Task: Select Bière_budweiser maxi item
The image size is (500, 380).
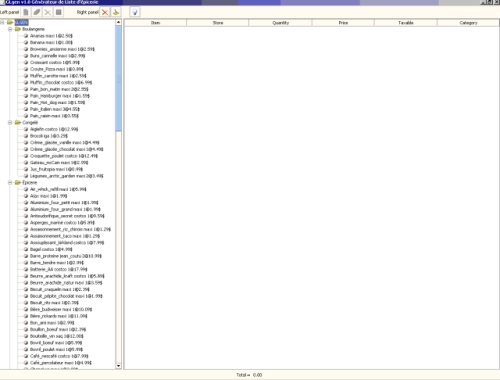Action: point(61,309)
